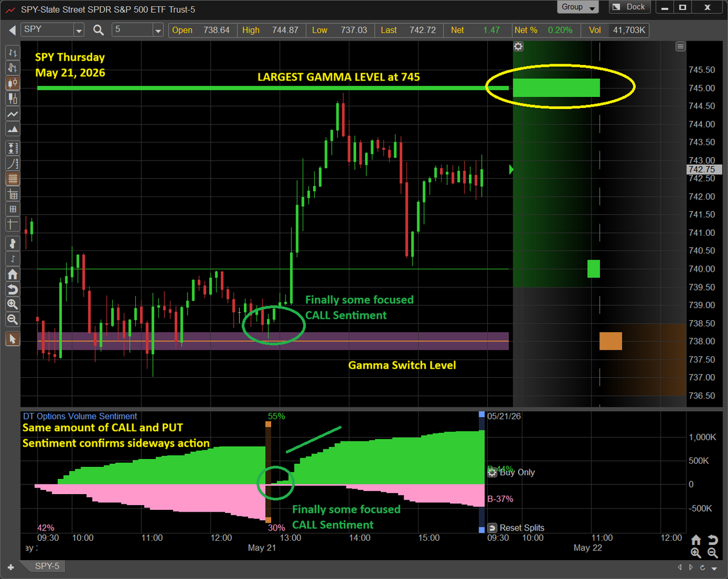The height and width of the screenshot is (579, 728).
Task: Click the undo arrow in left toolbar
Action: (x=12, y=289)
